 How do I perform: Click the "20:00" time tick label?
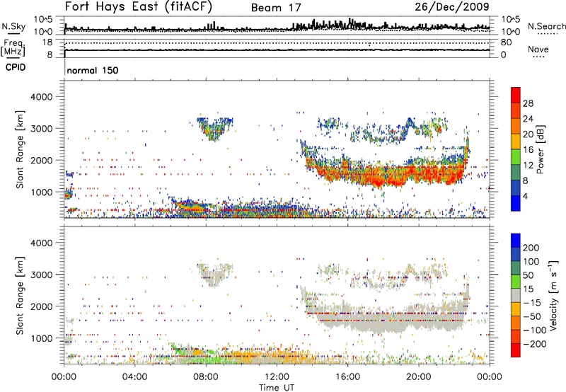[x=418, y=377]
